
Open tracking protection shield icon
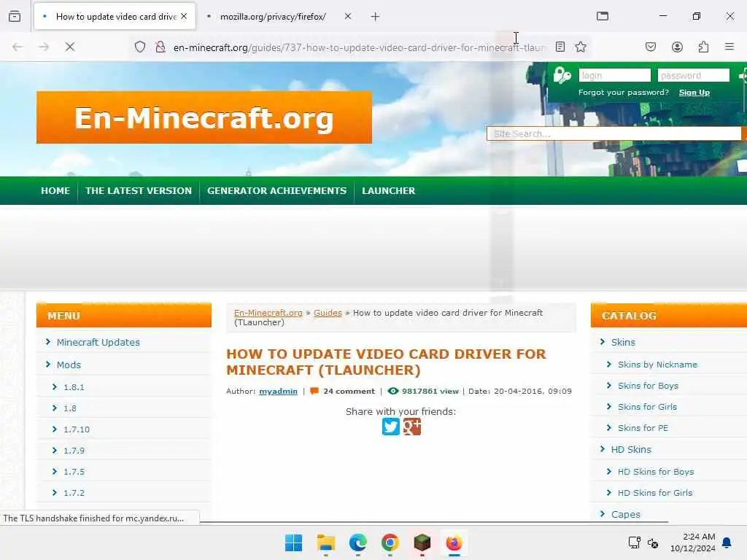(139, 47)
